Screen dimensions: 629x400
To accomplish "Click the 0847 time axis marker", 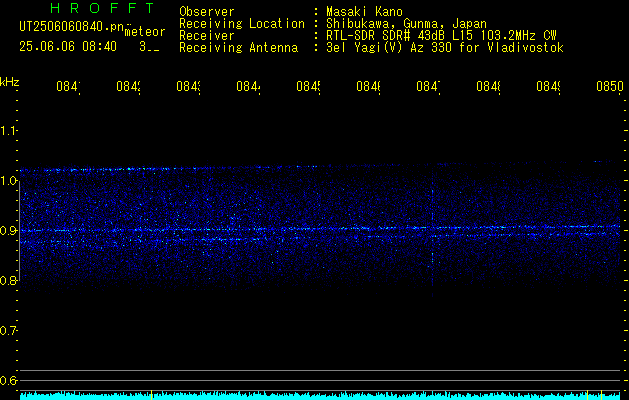I will pos(428,87).
